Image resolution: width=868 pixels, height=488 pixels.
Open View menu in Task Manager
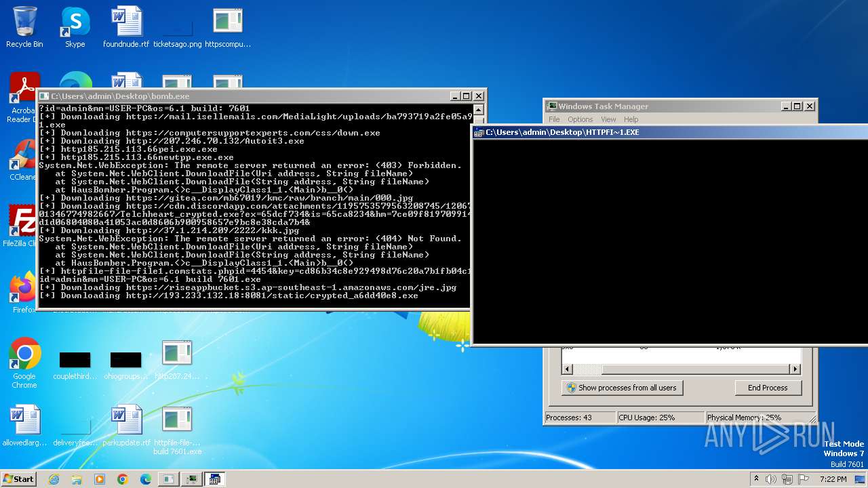(x=608, y=119)
